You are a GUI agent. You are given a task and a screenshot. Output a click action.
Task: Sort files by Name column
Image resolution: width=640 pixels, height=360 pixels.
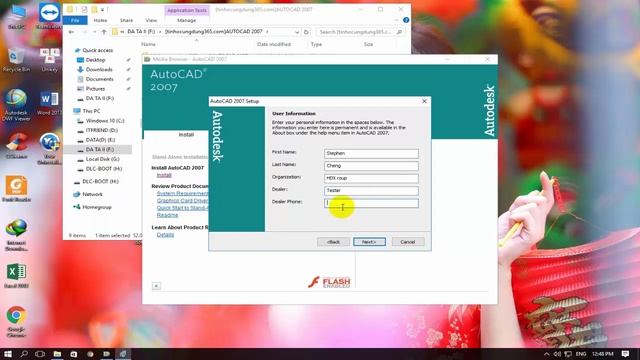(148, 44)
